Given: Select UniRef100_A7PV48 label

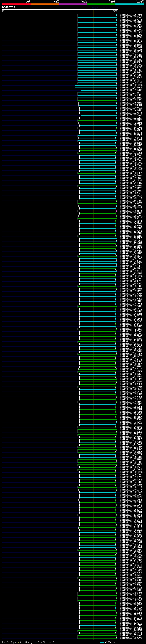Looking at the screenshot, I should tap(131, 115).
